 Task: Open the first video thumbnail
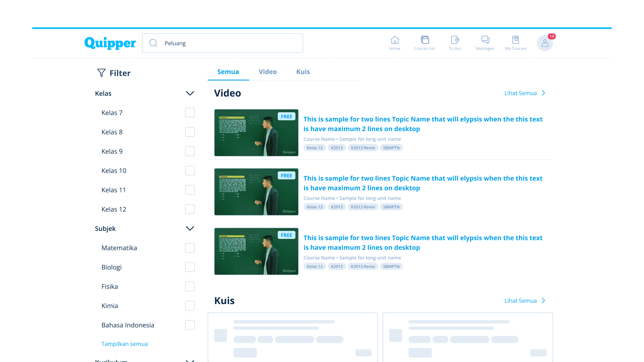click(256, 133)
